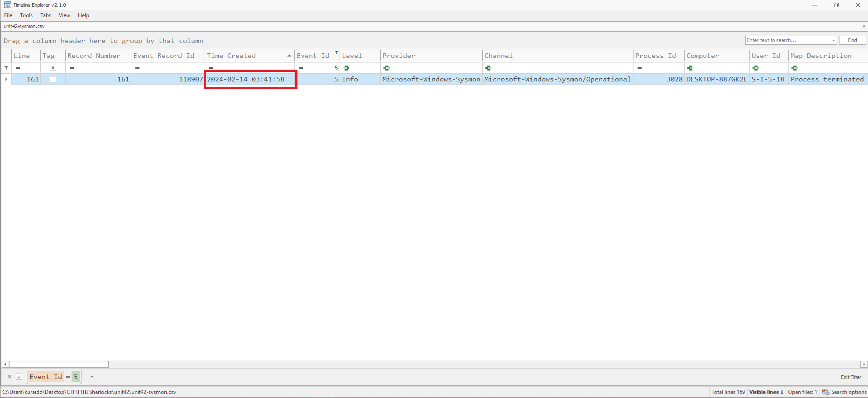
Task: Click the Channel column ABC filter icon
Action: tap(489, 68)
